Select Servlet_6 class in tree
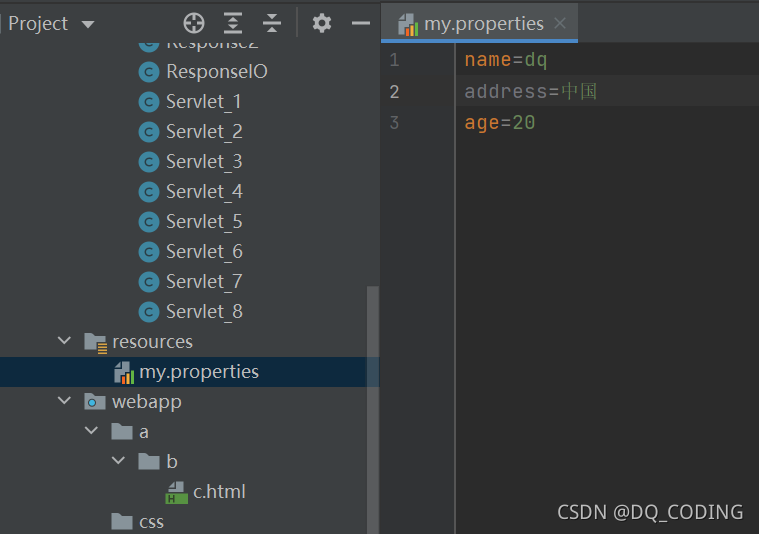 (x=204, y=252)
